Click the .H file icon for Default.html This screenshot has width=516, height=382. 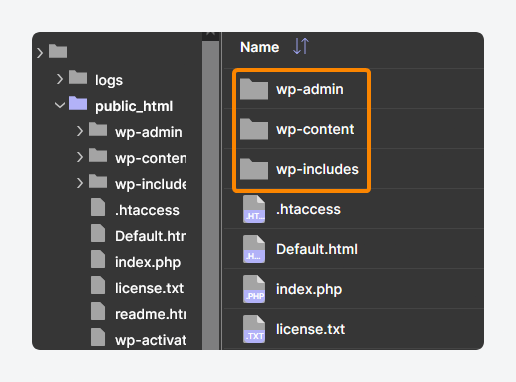click(254, 249)
